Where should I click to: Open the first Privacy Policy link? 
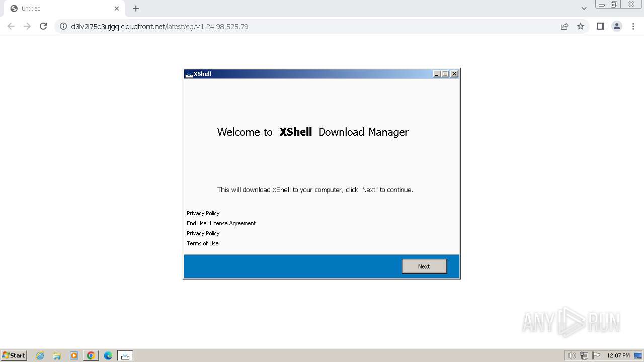coord(203,213)
